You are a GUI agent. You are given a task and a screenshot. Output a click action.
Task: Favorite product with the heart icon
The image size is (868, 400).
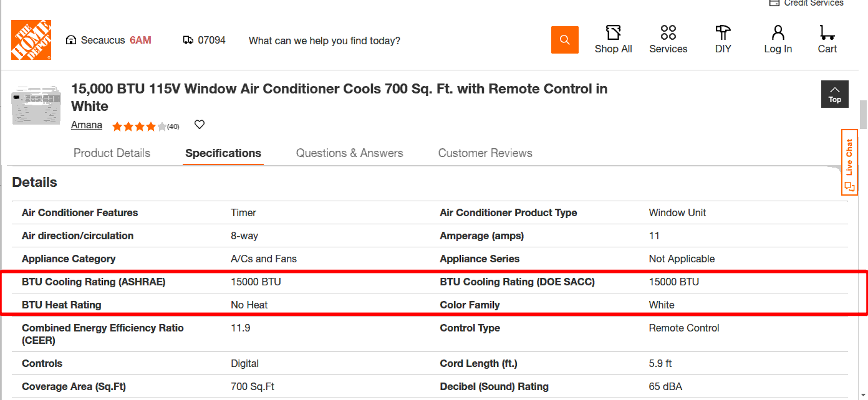click(x=200, y=125)
